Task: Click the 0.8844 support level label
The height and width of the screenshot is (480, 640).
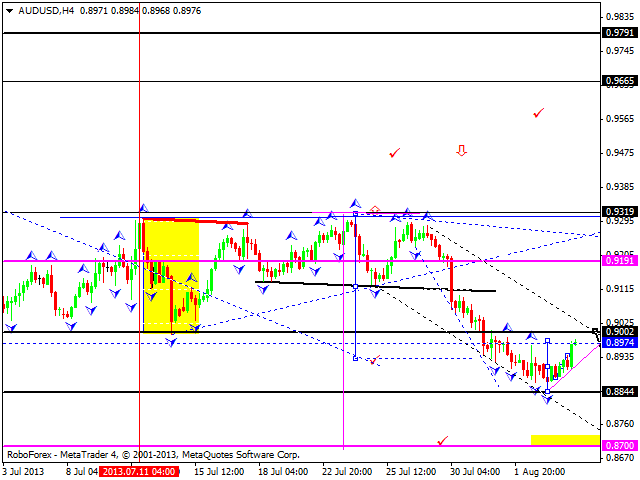Action: (619, 392)
